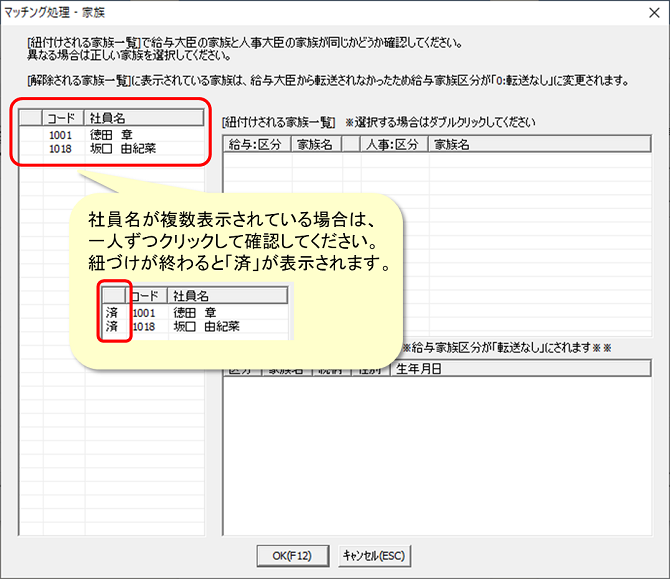Click 済 mark beside 1001 in callout
This screenshot has width=670, height=579.
[112, 312]
